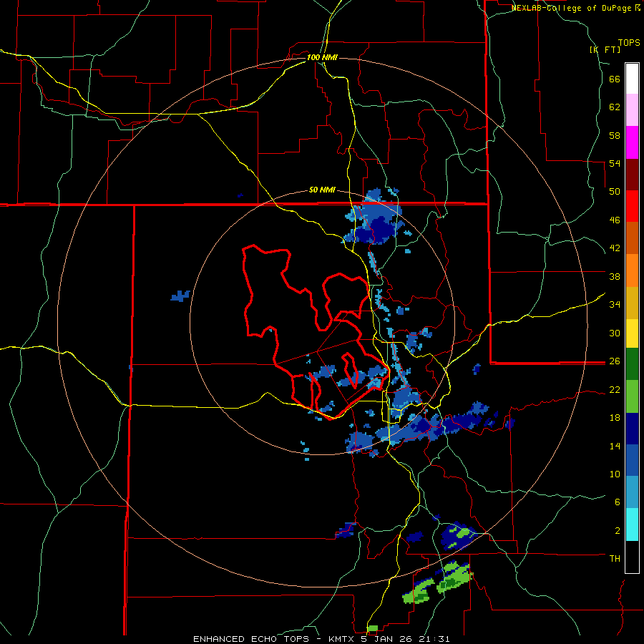Click the "58" legend value
The height and width of the screenshot is (644, 644).
tap(615, 135)
